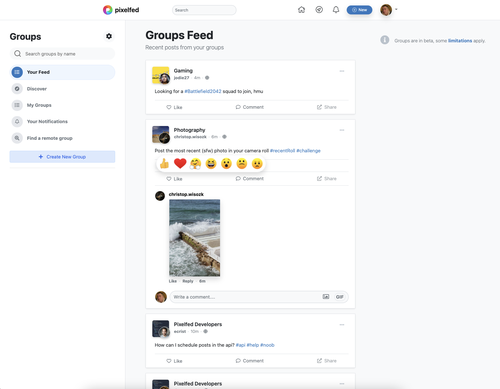
Task: Open the ocean photo thumbnail
Action: 195,238
